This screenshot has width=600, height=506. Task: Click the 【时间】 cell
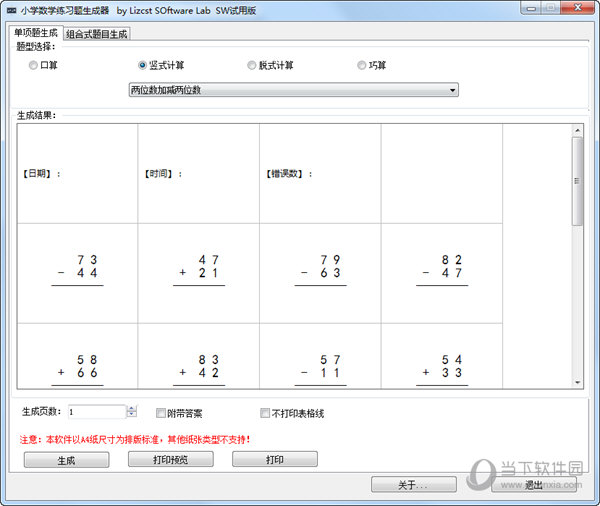click(x=199, y=174)
